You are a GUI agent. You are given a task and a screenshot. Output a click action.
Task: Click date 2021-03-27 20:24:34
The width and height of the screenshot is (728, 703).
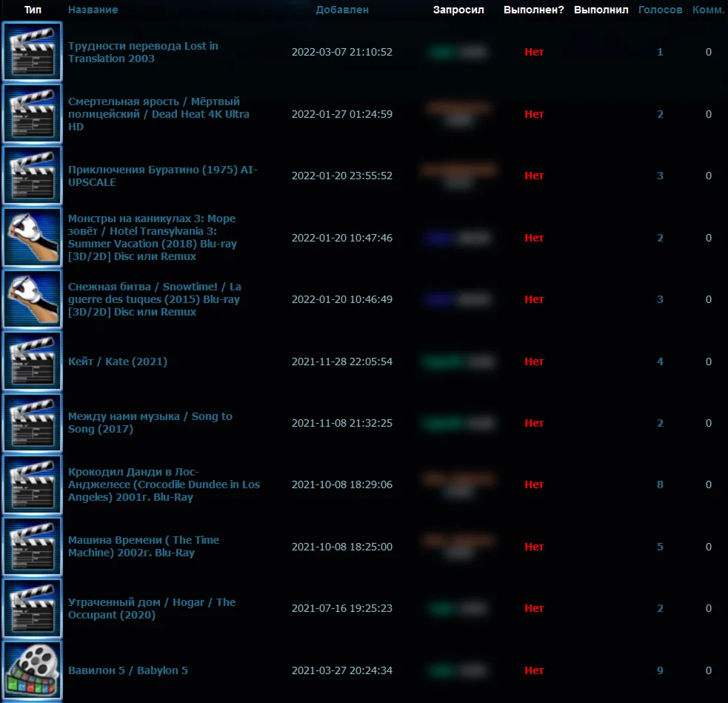[341, 670]
